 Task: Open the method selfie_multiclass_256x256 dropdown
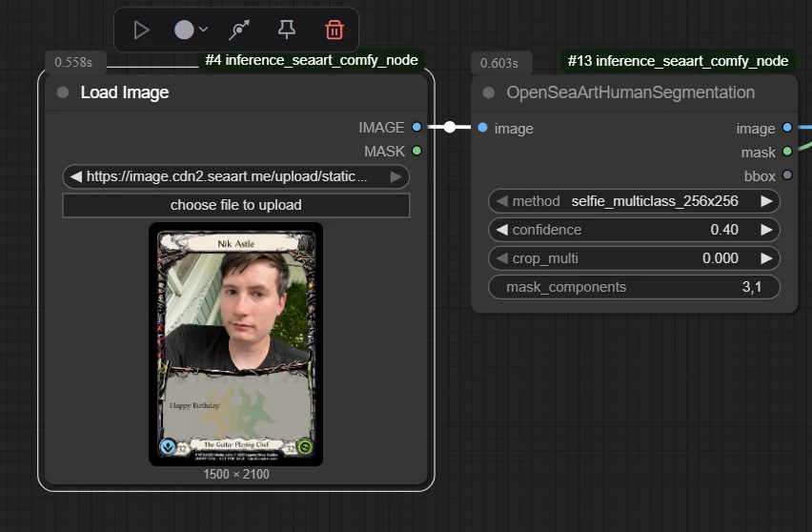(634, 201)
